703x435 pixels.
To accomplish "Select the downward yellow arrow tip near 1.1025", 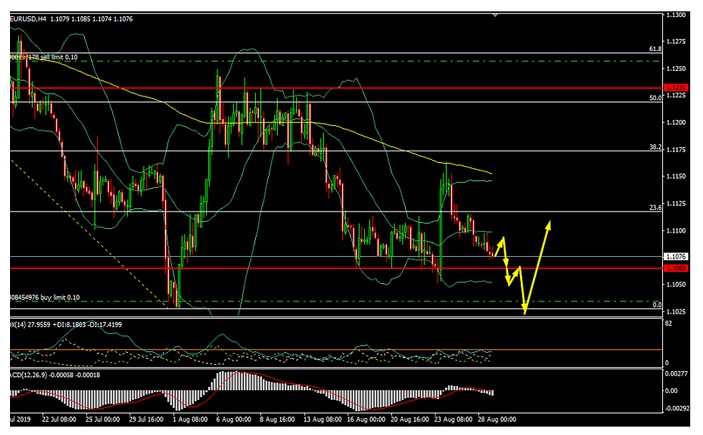I will [525, 311].
